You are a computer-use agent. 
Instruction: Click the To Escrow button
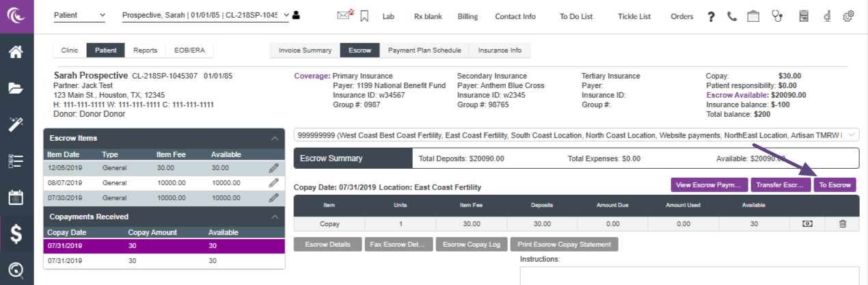(835, 185)
